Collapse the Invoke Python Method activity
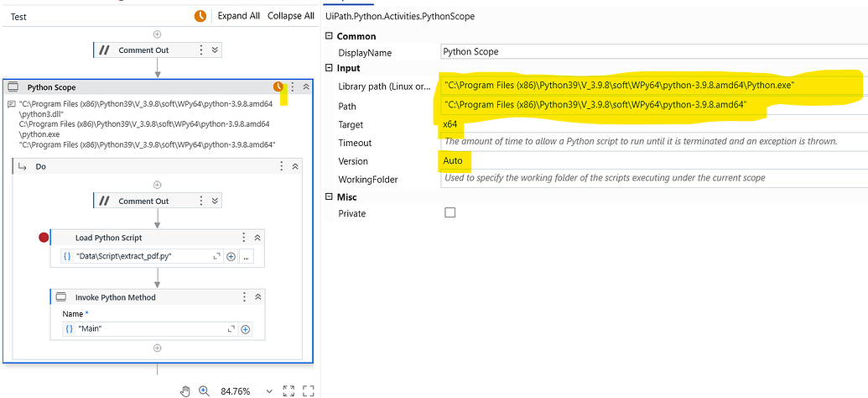This screenshot has width=868, height=398. click(258, 297)
